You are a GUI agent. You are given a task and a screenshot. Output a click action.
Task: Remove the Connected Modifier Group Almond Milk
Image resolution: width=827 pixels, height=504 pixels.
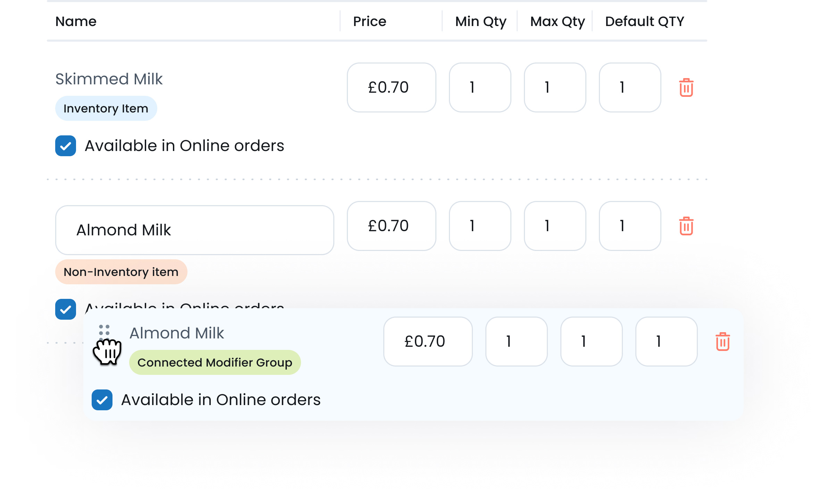coord(722,342)
